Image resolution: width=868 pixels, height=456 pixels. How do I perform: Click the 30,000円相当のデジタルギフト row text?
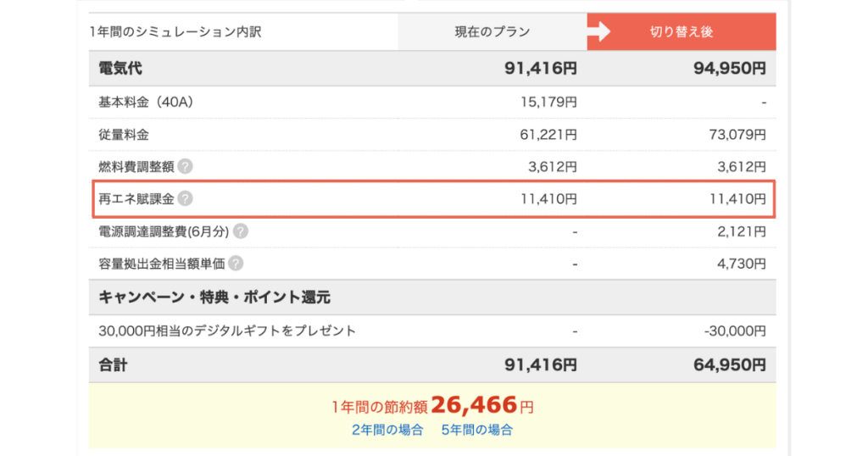click(227, 331)
